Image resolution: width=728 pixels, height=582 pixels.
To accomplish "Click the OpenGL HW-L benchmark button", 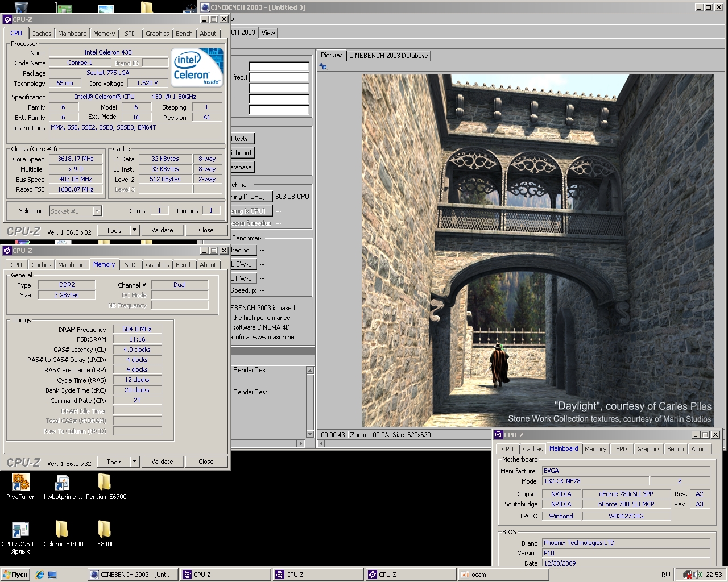I will tap(243, 278).
